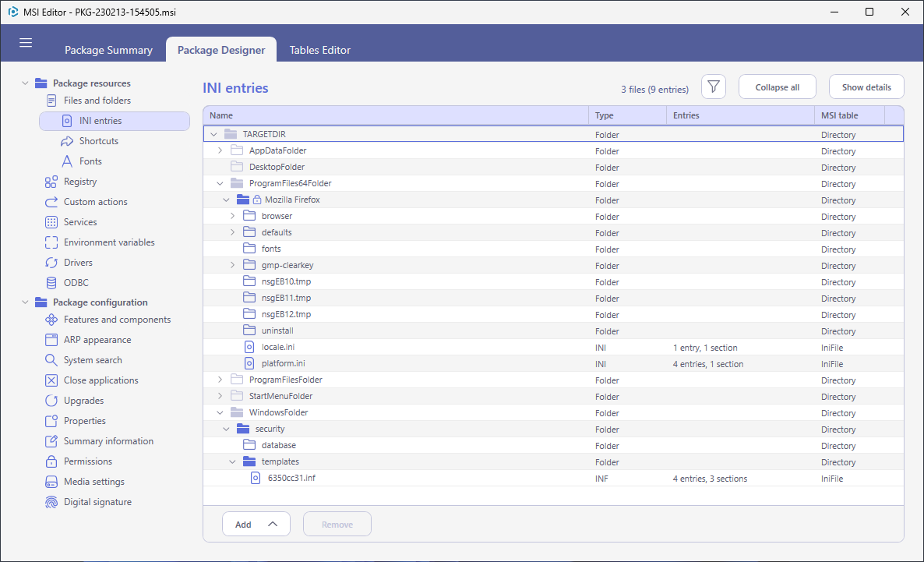This screenshot has width=924, height=562.
Task: Click the Digital signature fingerprint icon
Action: 51,502
